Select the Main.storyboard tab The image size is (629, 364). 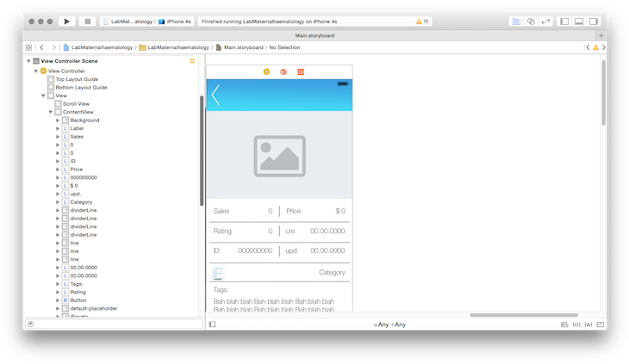314,35
